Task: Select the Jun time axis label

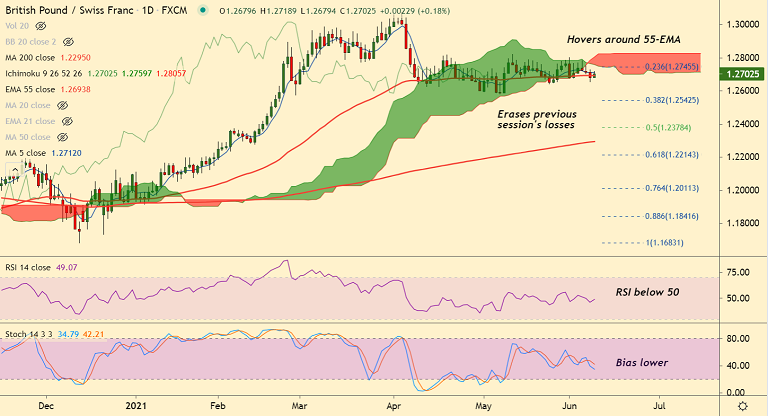Action: click(569, 406)
